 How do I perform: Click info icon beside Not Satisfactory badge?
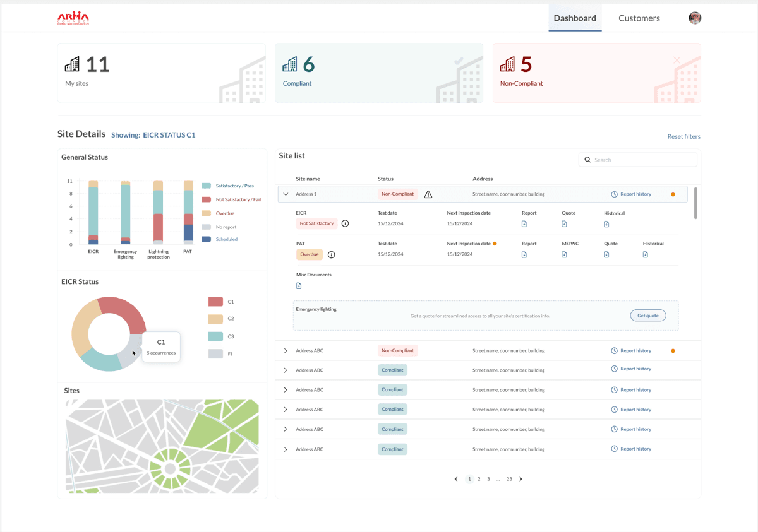pyautogui.click(x=345, y=223)
